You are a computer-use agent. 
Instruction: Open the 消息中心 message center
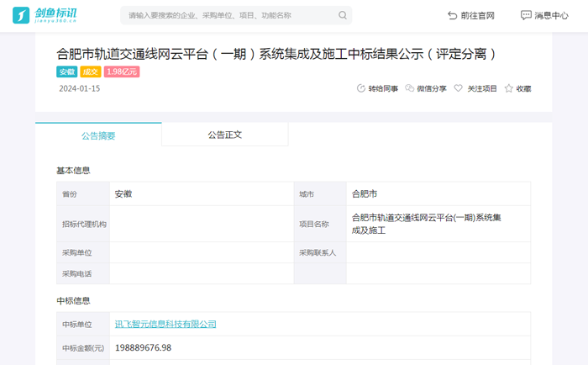[544, 15]
